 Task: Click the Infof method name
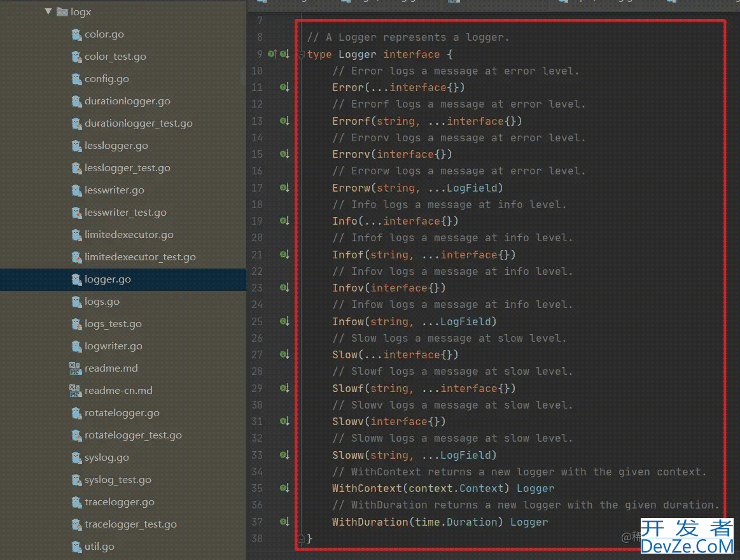tap(348, 255)
